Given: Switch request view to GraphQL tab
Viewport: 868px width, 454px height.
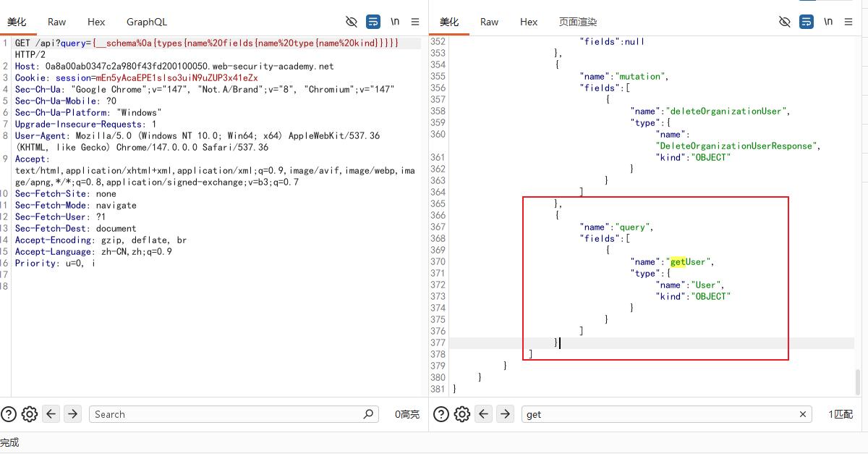Looking at the screenshot, I should (146, 22).
